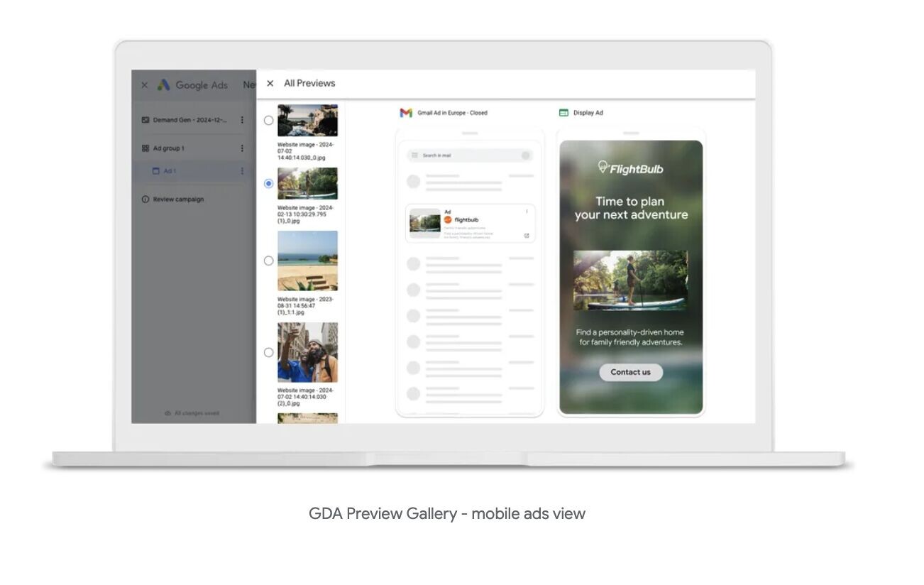This screenshot has height=585, width=924.
Task: Close the Google Ads campaign editor
Action: tap(145, 85)
